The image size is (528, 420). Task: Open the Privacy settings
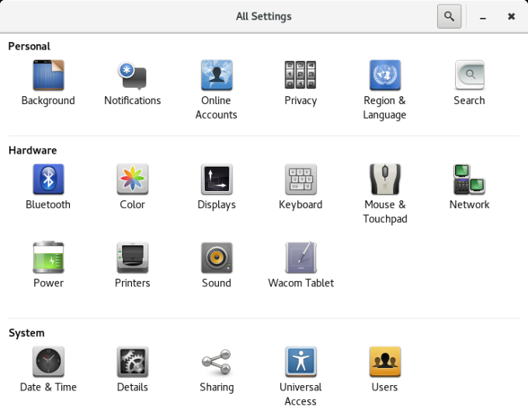[300, 76]
